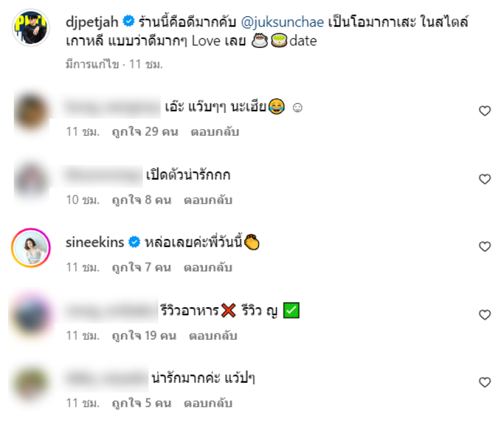Open sineekins' story profile picture
The image size is (504, 425).
[x=31, y=248]
